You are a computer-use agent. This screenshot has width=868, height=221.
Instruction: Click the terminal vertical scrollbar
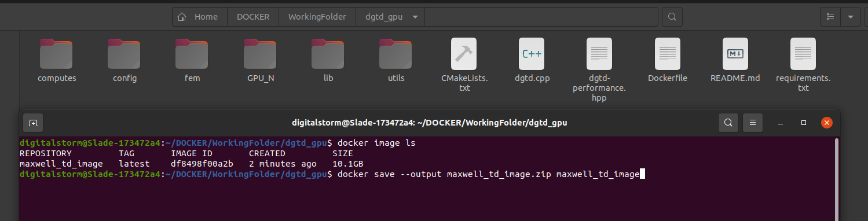[837, 174]
